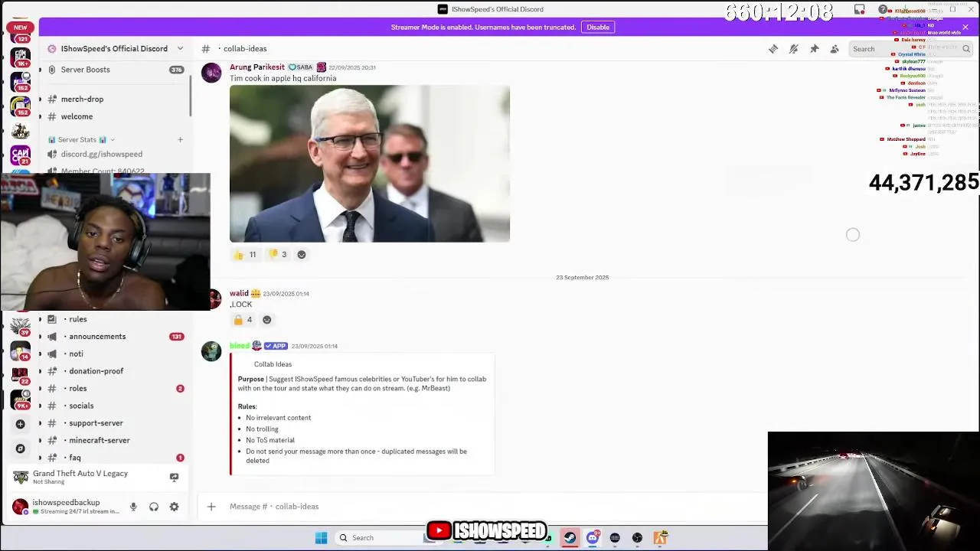This screenshot has height=551, width=980.
Task: Click the Grand Theft Auto V game icon
Action: [21, 478]
